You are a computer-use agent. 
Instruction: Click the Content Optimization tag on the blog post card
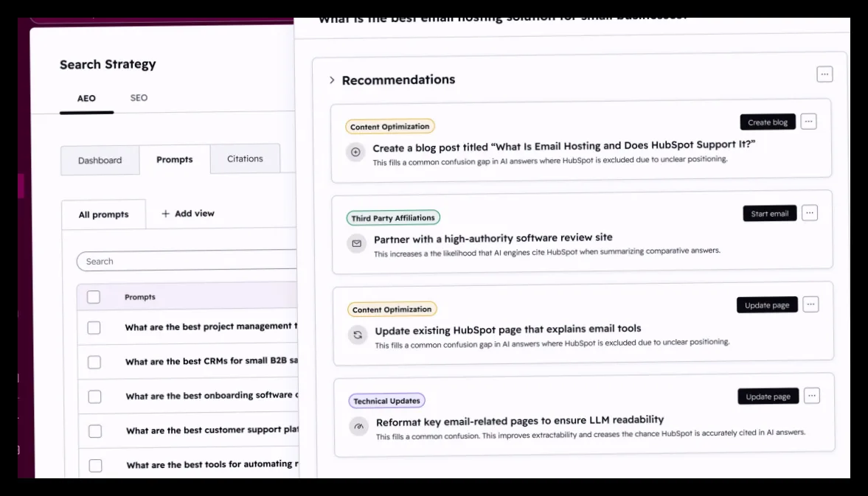[389, 127]
